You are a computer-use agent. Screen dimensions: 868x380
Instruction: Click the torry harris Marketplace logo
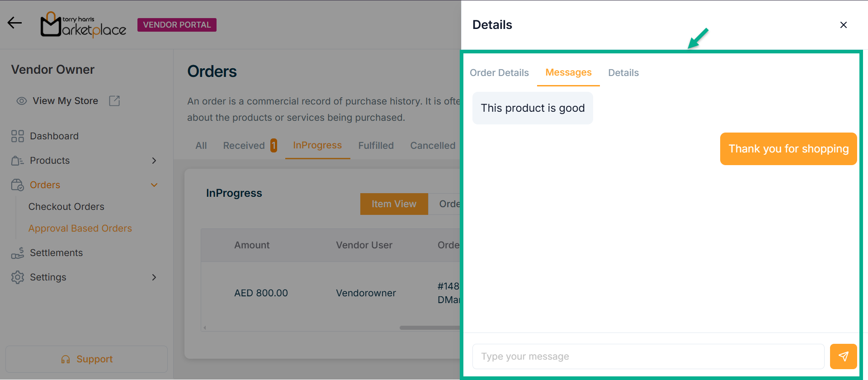(84, 25)
